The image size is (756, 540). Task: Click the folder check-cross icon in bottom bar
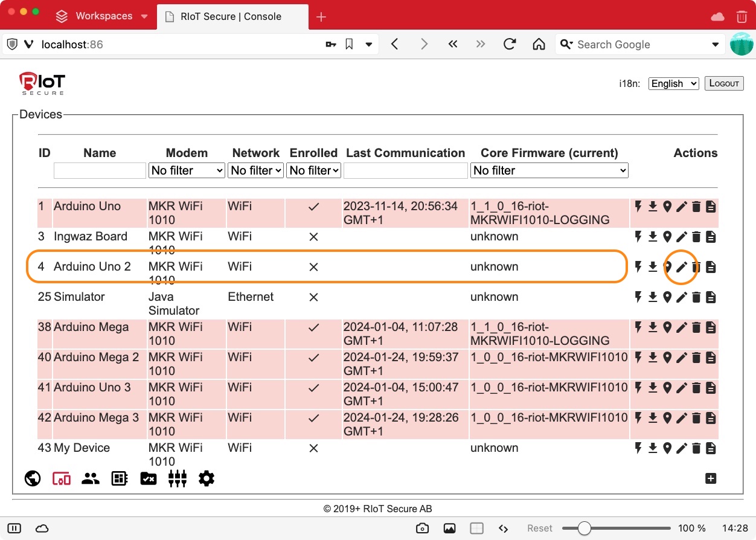(x=149, y=479)
